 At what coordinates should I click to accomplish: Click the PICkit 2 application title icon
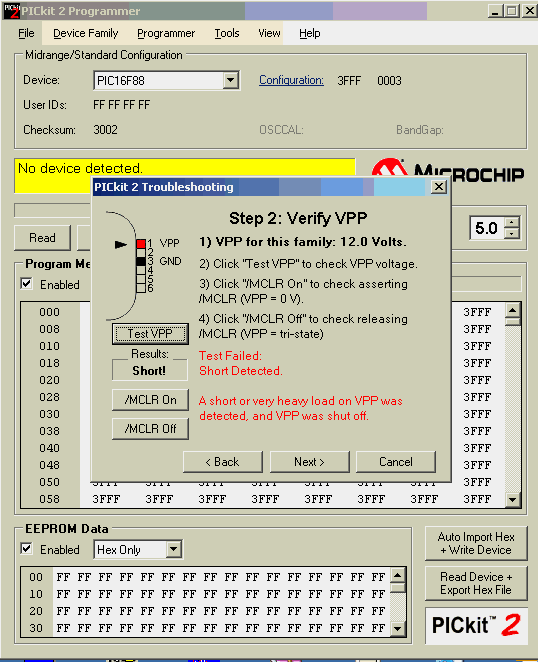tap(11, 11)
